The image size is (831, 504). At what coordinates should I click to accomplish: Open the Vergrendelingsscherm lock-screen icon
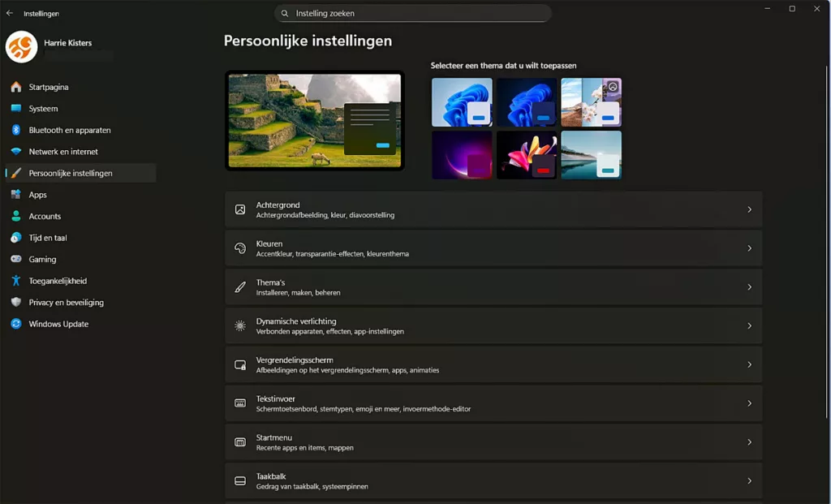point(239,364)
